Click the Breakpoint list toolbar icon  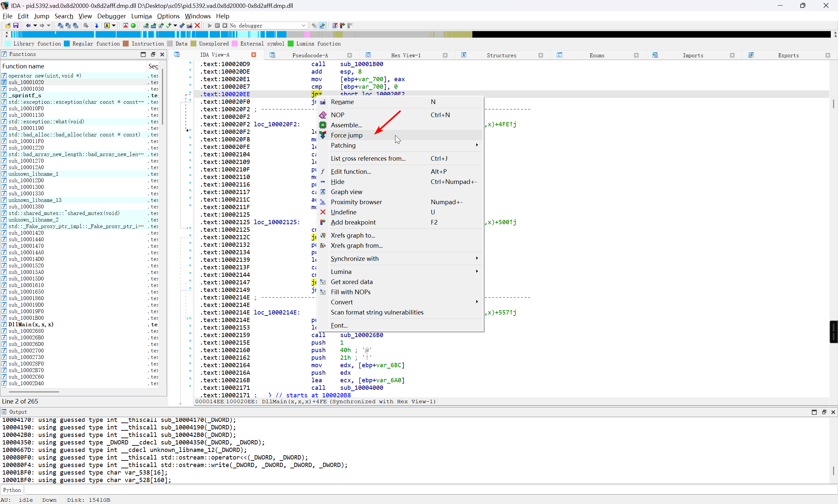(335, 26)
